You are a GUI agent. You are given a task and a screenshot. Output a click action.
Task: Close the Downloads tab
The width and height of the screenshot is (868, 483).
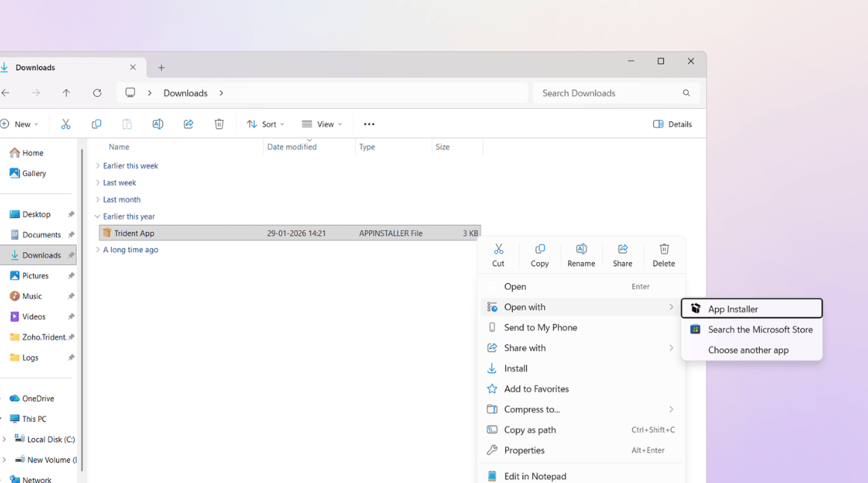133,68
